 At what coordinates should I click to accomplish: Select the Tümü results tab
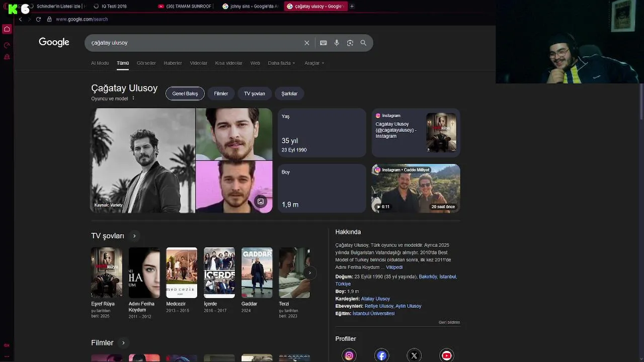(123, 63)
